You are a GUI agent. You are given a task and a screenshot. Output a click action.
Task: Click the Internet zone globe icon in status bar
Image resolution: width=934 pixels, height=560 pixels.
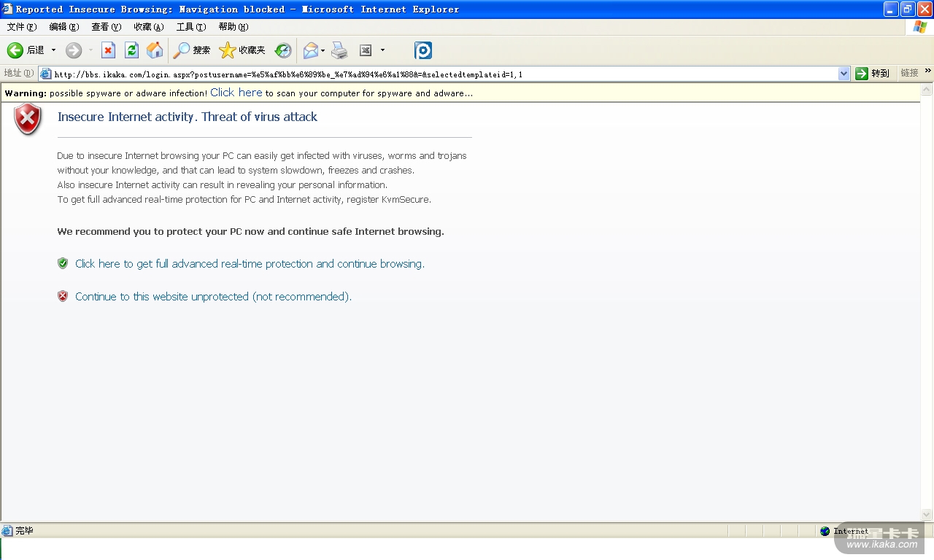click(825, 531)
